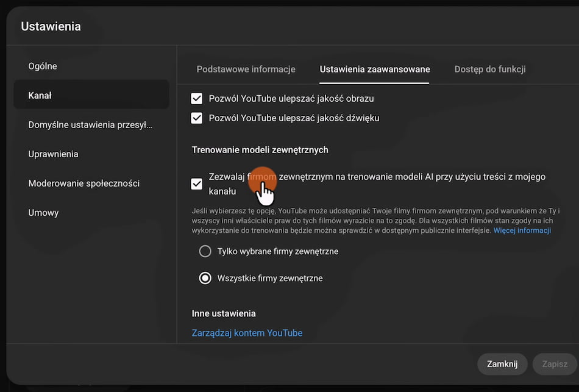Select the Kanał sidebar item
579x392 pixels.
point(91,95)
